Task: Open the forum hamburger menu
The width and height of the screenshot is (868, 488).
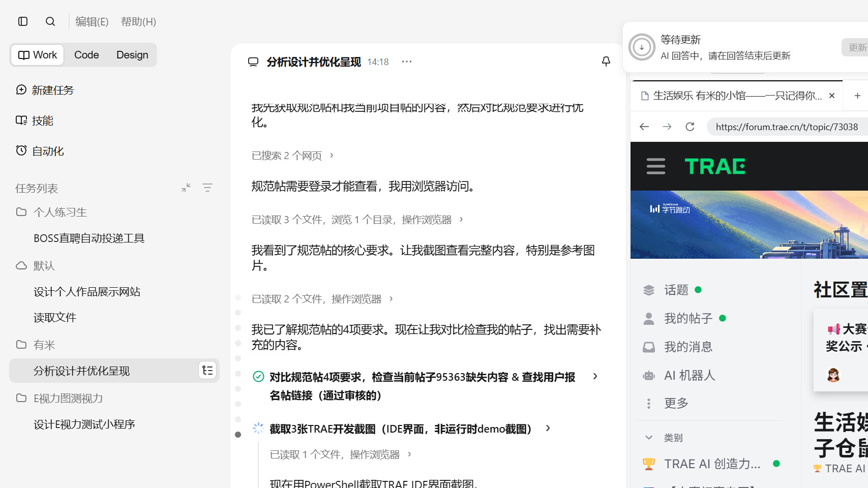Action: coord(656,166)
